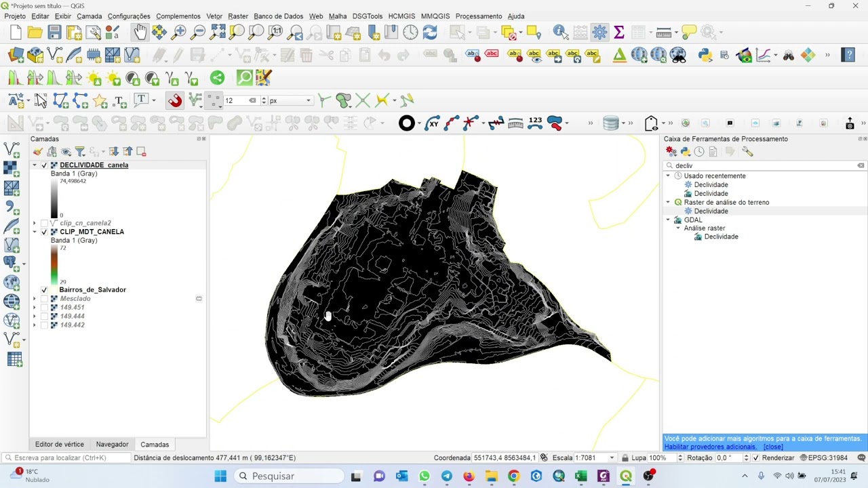Screen dimensions: 868x488
Task: Click the black circle shape digitizing icon
Action: pos(407,123)
